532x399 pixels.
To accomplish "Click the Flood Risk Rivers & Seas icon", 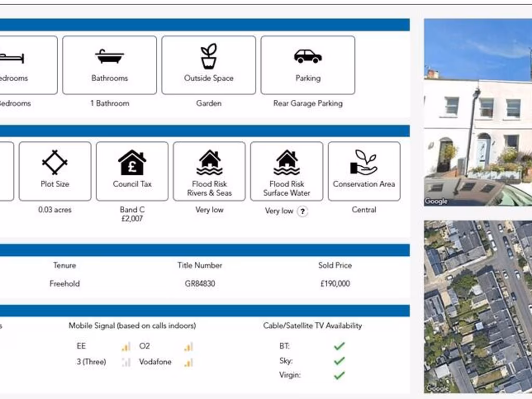I will (x=209, y=163).
